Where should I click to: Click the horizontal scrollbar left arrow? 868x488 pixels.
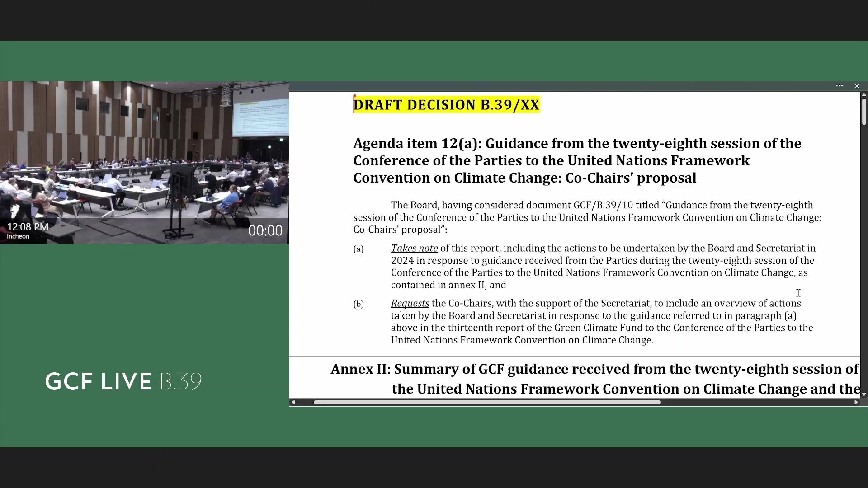pos(293,402)
